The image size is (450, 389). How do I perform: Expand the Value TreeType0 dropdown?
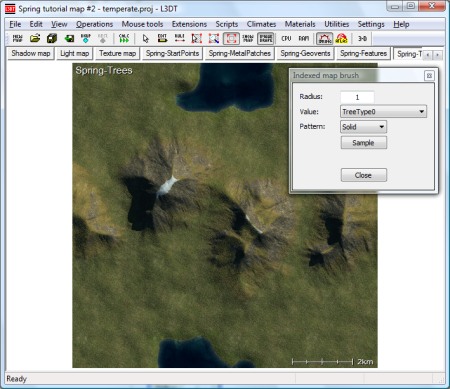coord(383,112)
